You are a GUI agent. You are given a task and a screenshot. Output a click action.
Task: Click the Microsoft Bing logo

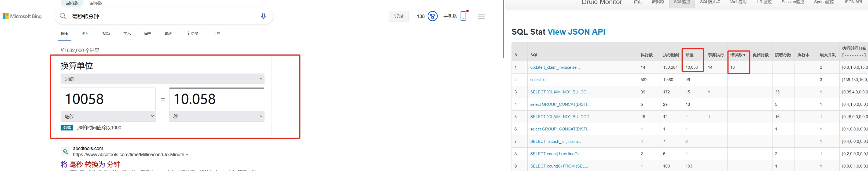[22, 16]
